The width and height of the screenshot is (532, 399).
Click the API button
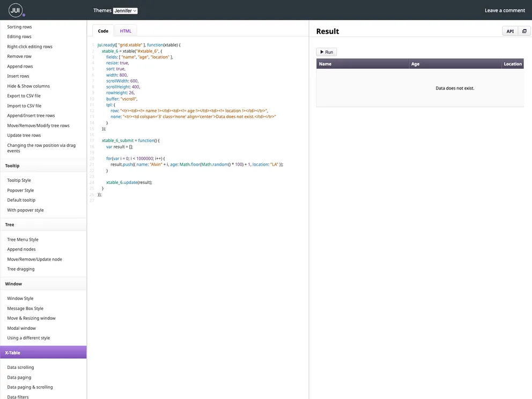click(509, 31)
